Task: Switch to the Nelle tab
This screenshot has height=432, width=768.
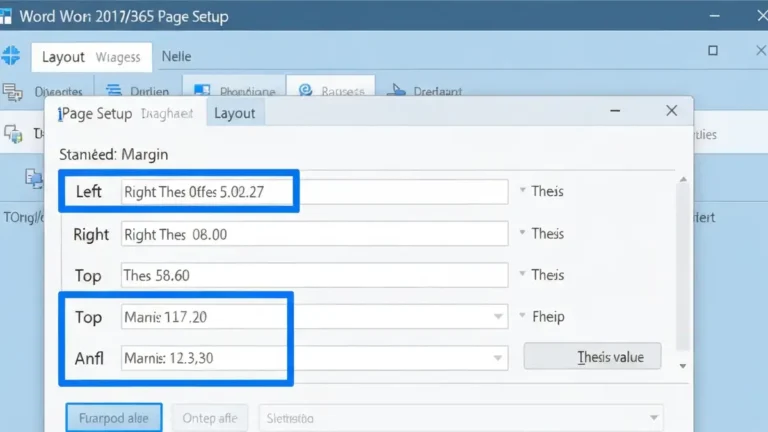Action: [176, 57]
